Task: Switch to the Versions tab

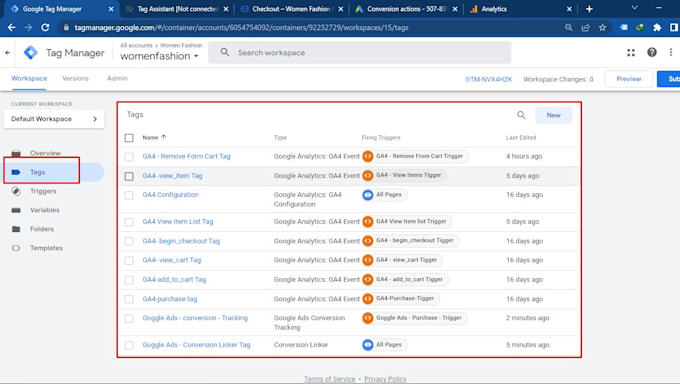Action: pos(75,79)
